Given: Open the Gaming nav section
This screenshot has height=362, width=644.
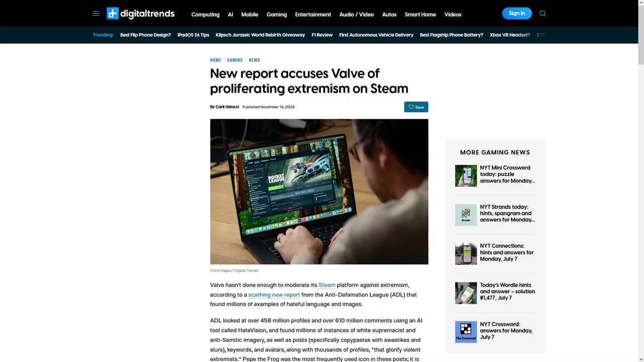Looking at the screenshot, I should coord(277,15).
